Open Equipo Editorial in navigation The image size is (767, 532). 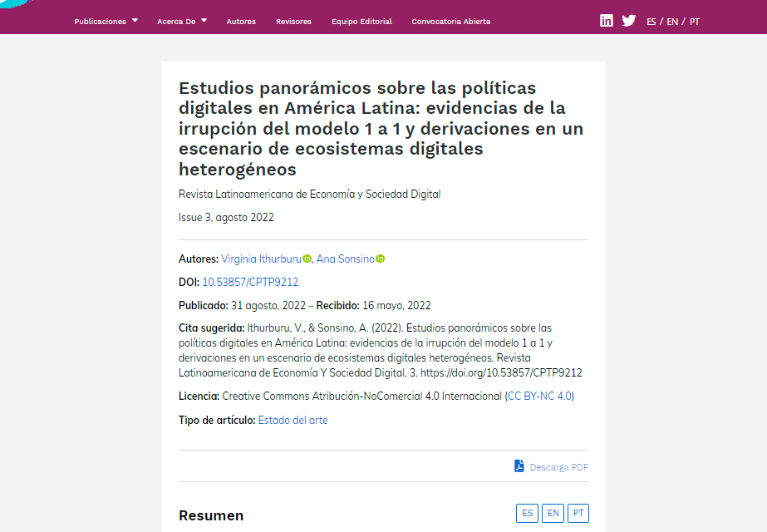point(361,22)
